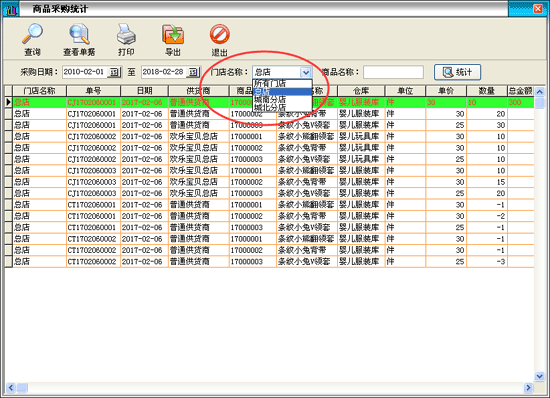Select 总店 in the dropdown list
This screenshot has height=398, width=550.
pyautogui.click(x=282, y=92)
